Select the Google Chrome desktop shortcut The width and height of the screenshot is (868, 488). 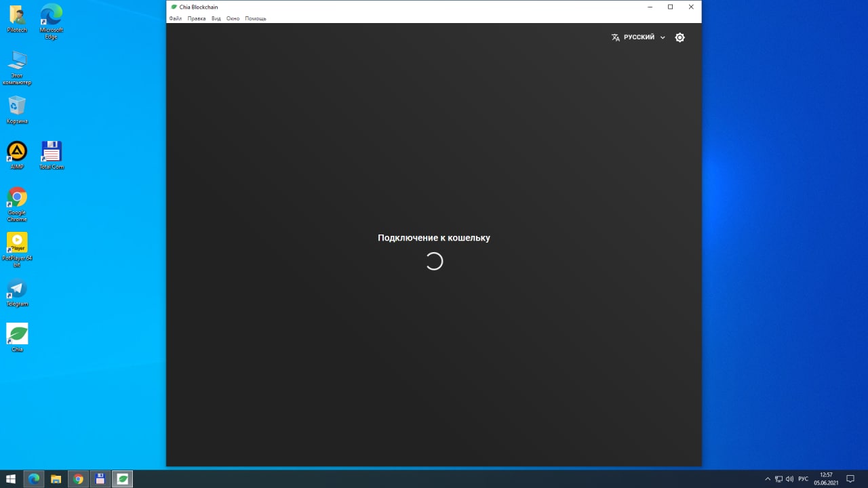click(17, 204)
